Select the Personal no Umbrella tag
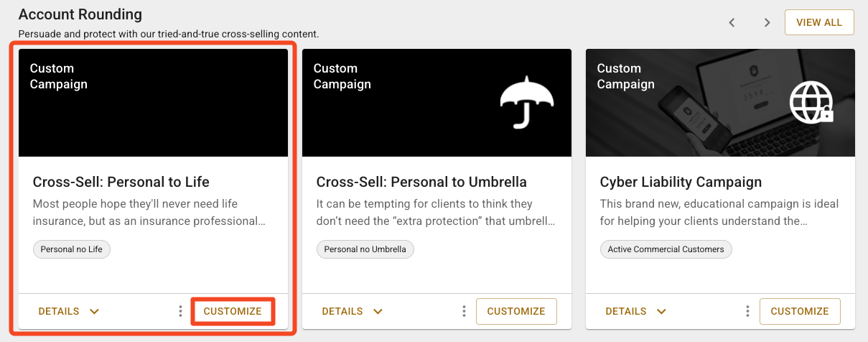 (365, 249)
